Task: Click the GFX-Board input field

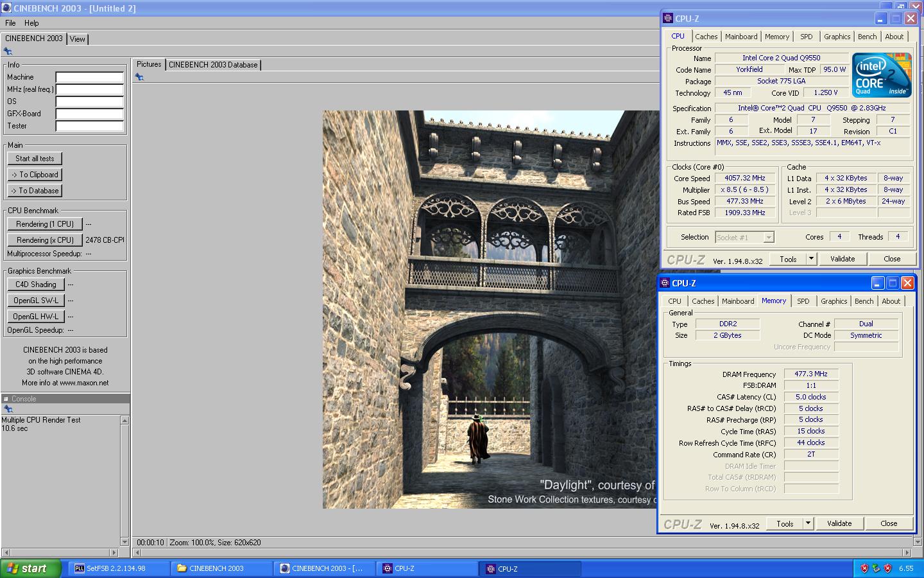Action: [90, 114]
